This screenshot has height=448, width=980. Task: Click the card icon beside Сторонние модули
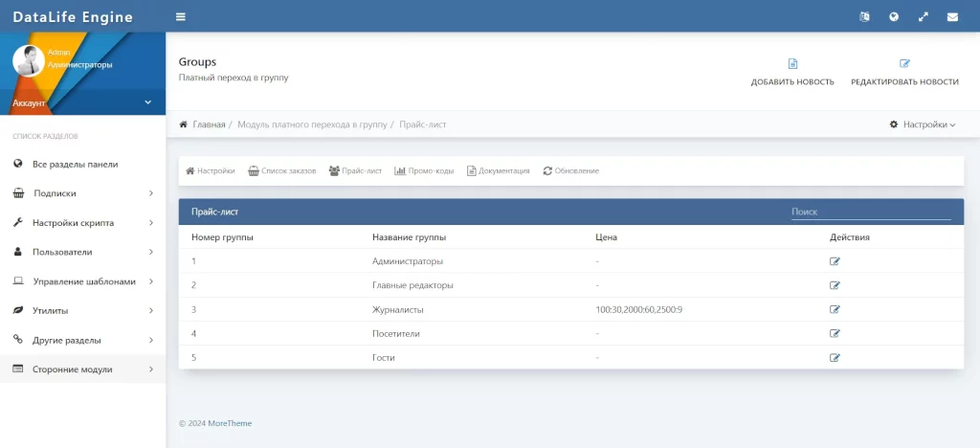coord(18,370)
